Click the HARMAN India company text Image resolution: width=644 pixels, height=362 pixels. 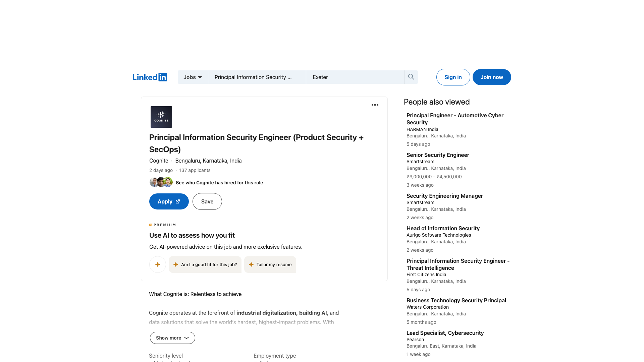click(x=422, y=129)
